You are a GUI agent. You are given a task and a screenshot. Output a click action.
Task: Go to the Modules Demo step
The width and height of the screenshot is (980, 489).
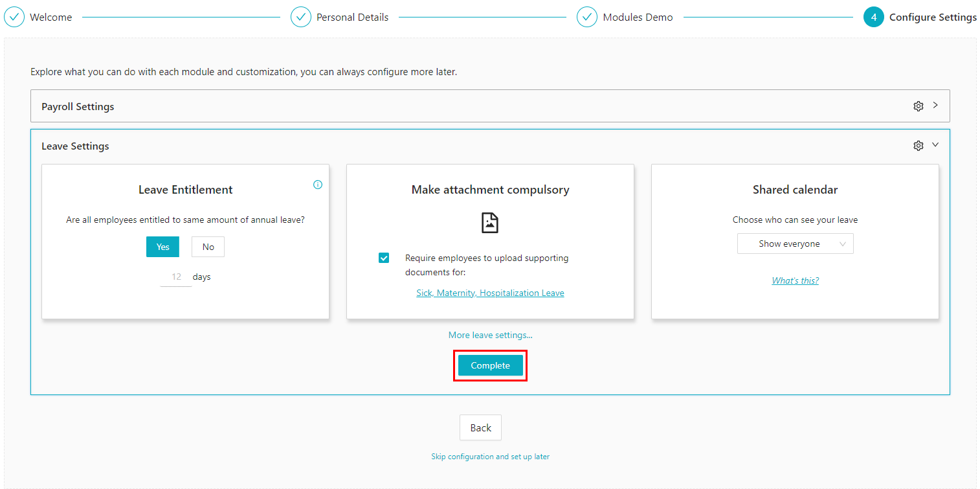click(637, 16)
